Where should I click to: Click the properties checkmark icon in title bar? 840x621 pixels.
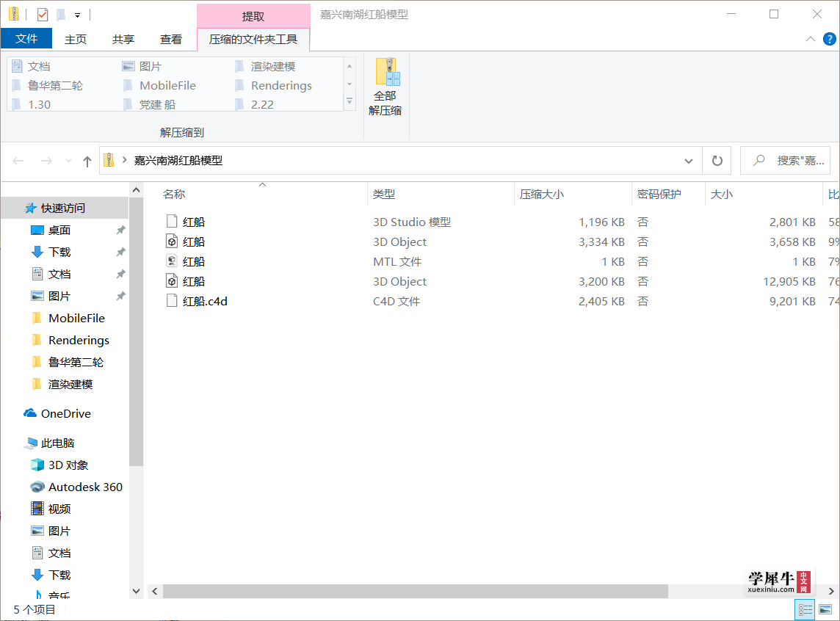pyautogui.click(x=43, y=15)
